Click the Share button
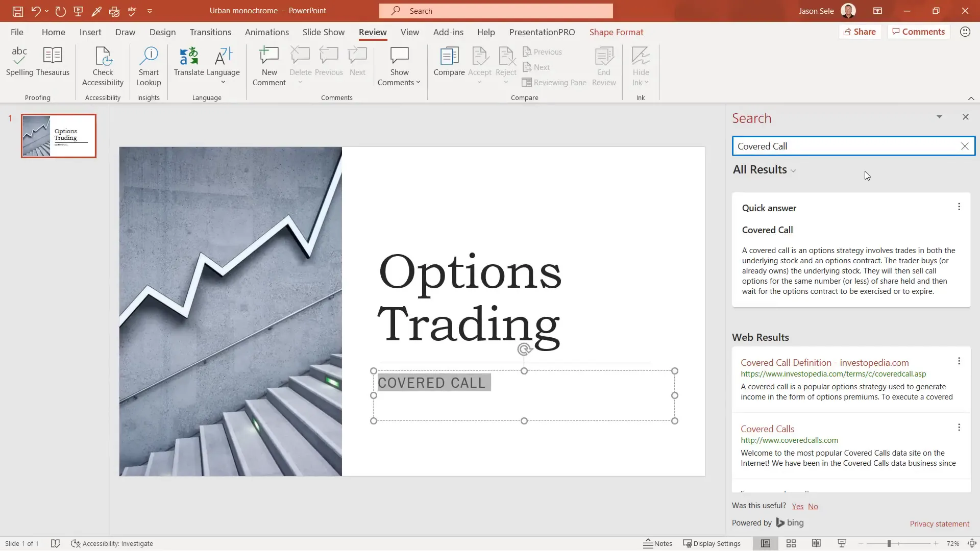 tap(860, 32)
